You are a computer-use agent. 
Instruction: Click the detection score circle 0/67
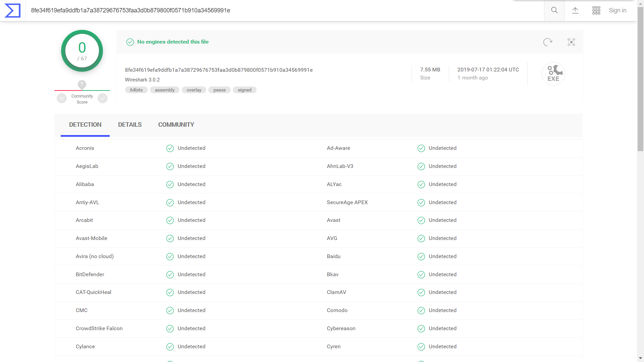point(82,51)
